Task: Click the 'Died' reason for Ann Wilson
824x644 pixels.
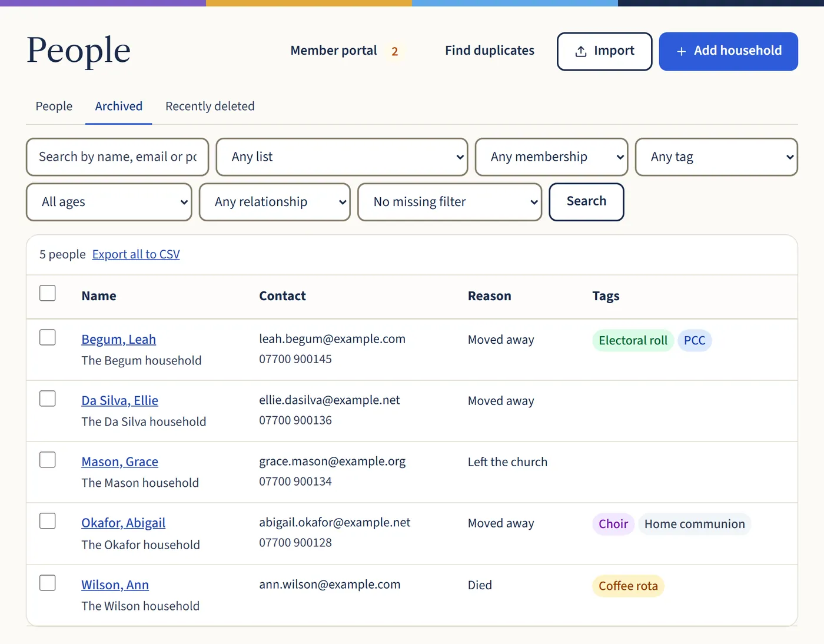Action: pos(480,585)
